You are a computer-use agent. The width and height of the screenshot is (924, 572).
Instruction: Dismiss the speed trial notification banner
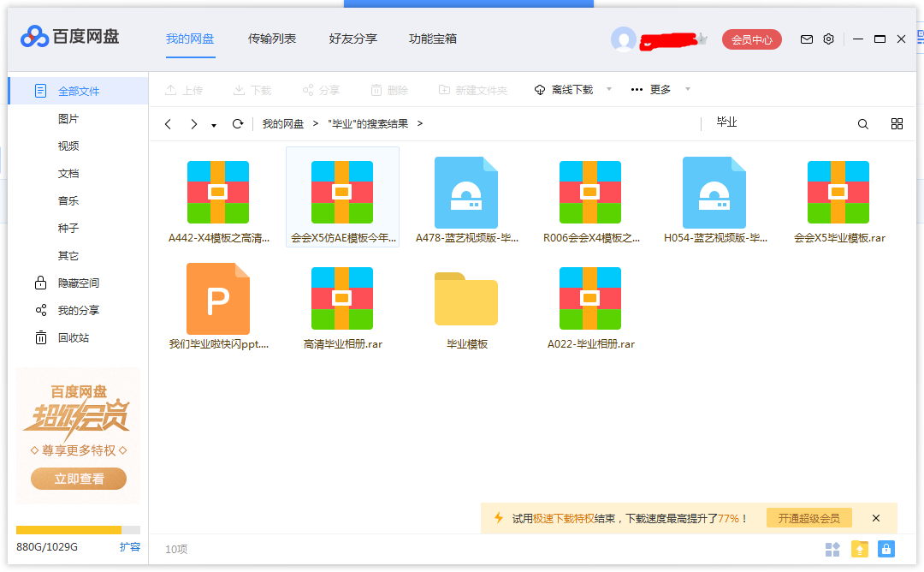[x=876, y=518]
